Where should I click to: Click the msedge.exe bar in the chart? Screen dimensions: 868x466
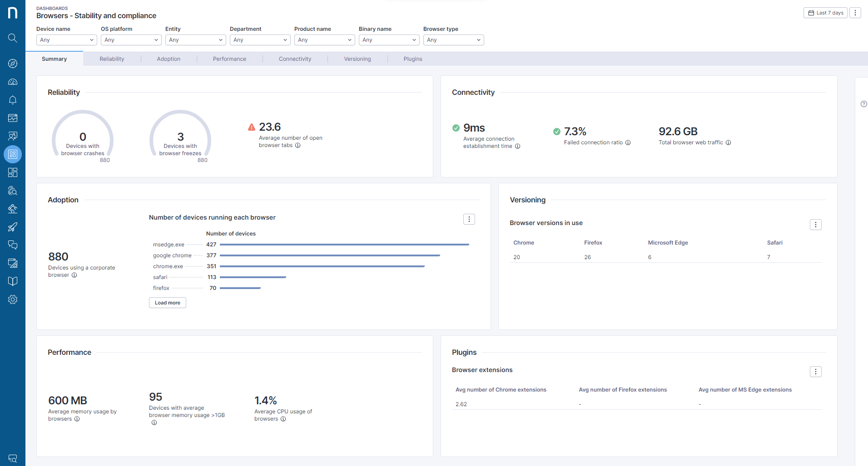(344, 245)
